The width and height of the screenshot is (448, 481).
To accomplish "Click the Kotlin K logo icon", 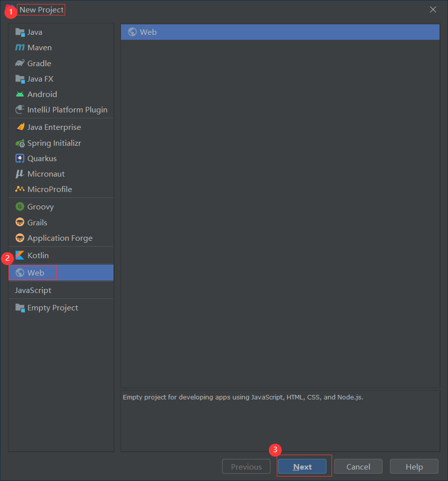I will pyautogui.click(x=20, y=255).
